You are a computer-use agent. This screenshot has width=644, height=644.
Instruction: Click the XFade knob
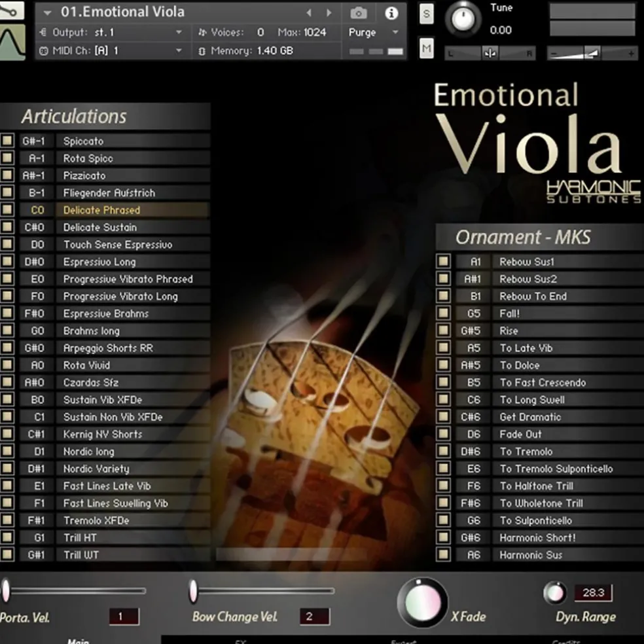coord(423,602)
